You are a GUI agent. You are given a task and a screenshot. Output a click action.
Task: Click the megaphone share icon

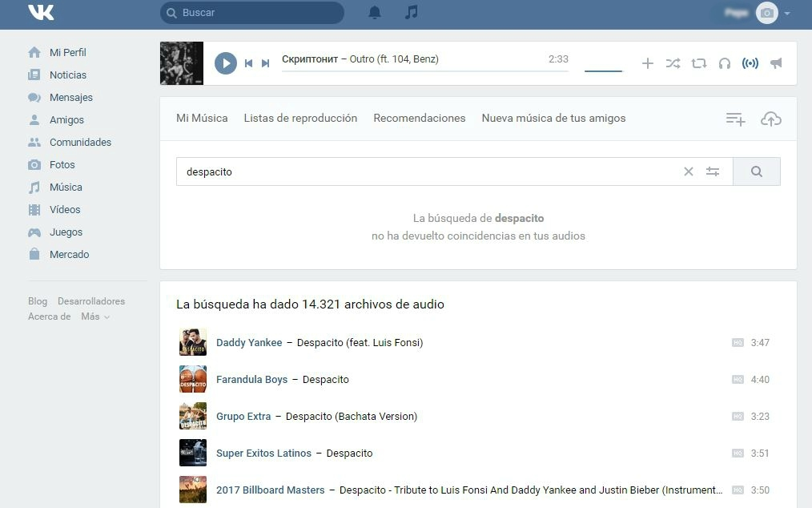(x=776, y=63)
